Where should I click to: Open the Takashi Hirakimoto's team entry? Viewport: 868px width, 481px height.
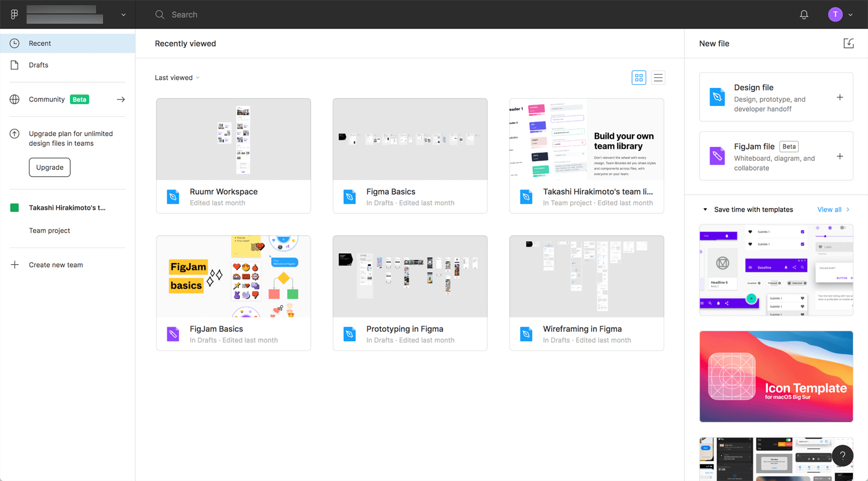pos(68,208)
